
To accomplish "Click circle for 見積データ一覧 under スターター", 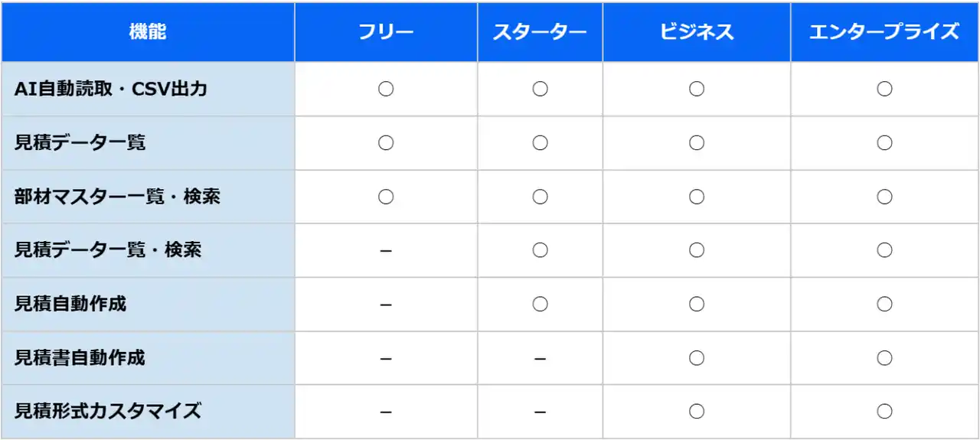I will (x=540, y=142).
